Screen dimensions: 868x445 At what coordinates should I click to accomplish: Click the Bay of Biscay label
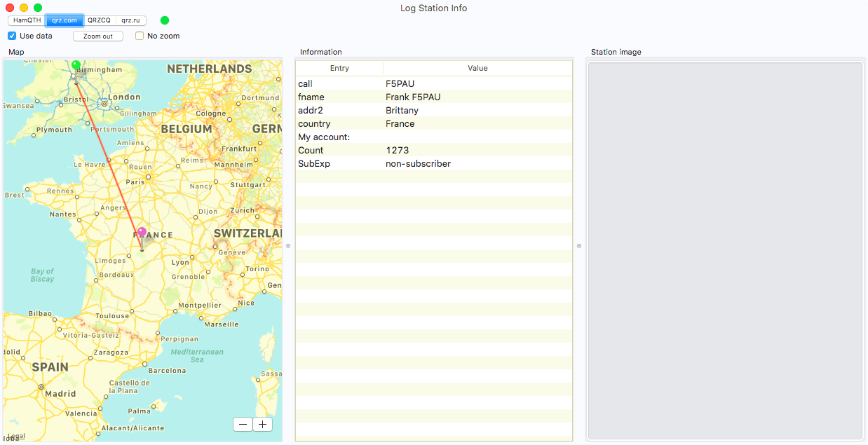pos(43,275)
